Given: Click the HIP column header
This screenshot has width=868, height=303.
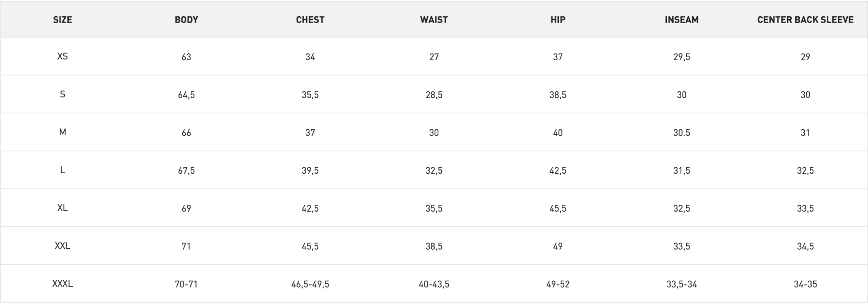Looking at the screenshot, I should coord(558,19).
